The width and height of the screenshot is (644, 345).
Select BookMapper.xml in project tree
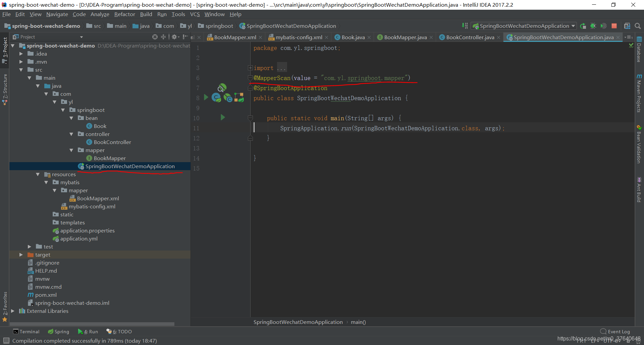coord(98,198)
